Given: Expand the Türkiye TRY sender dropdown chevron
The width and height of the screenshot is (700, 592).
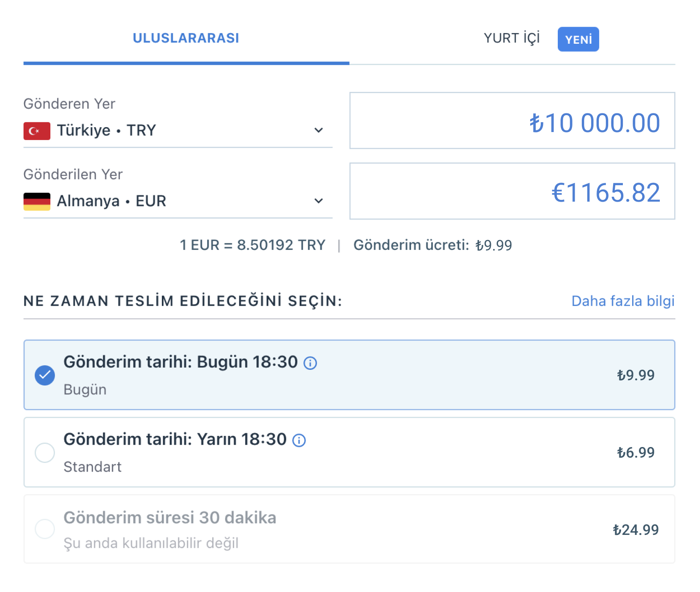Looking at the screenshot, I should click(318, 130).
